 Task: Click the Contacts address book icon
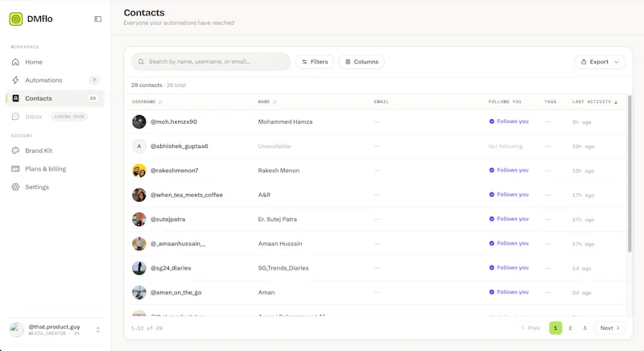[15, 98]
